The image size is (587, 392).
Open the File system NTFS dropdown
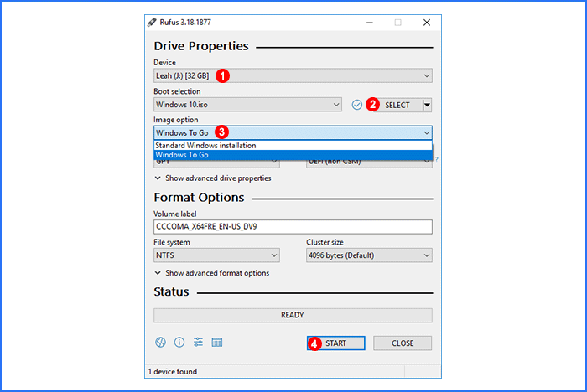coord(216,255)
